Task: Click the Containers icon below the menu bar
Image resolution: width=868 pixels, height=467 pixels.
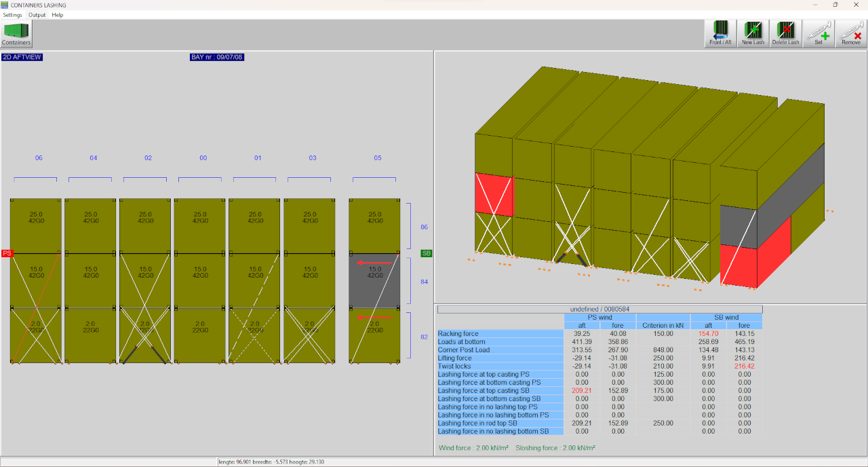Action: click(x=15, y=33)
